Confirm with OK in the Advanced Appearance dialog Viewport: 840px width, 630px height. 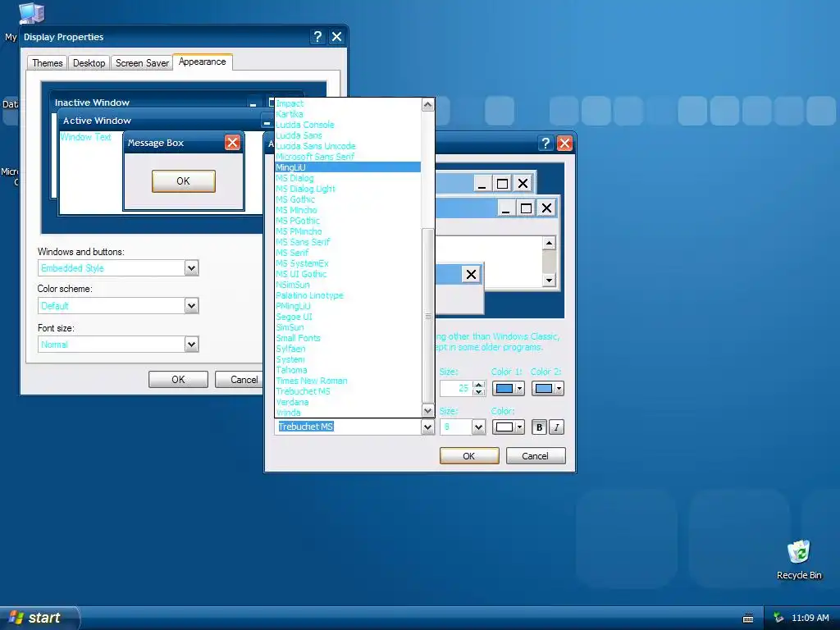pos(468,456)
